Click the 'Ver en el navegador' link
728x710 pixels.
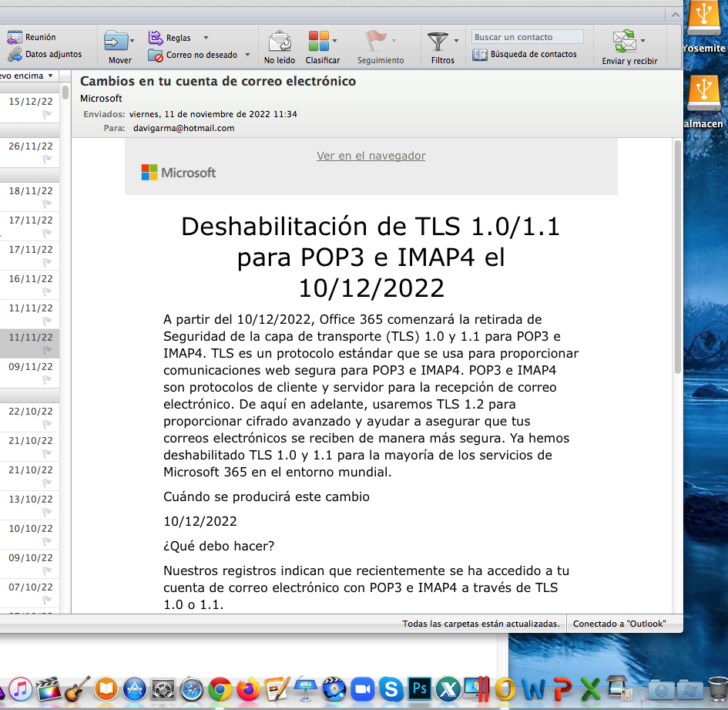point(371,156)
